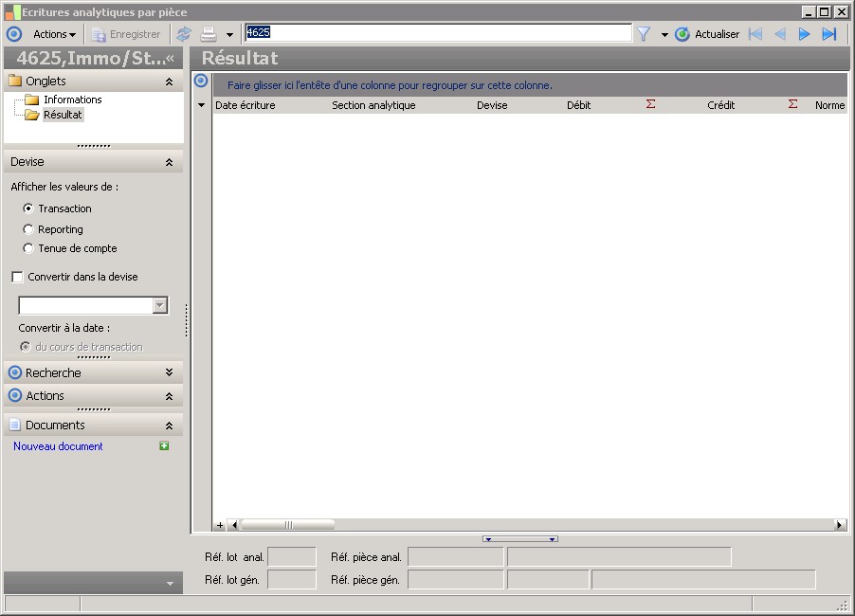Select du cours de transaction radio button

point(26,347)
